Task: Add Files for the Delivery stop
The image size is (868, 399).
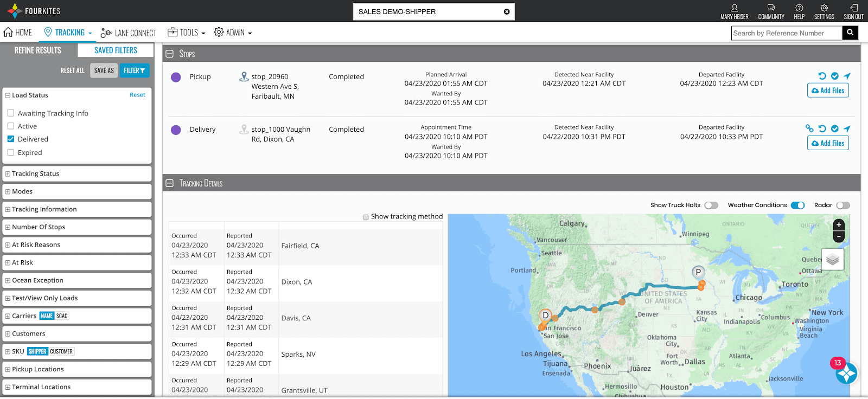Action: [x=828, y=143]
